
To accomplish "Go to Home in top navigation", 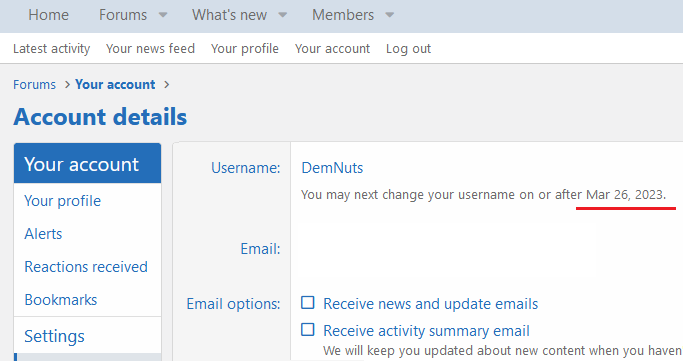I will (x=48, y=15).
